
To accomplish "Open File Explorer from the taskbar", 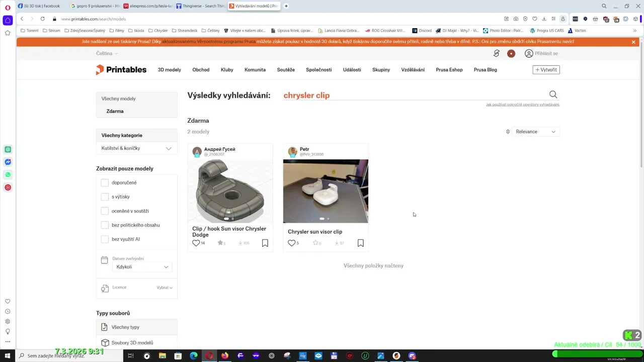I will 163,356.
